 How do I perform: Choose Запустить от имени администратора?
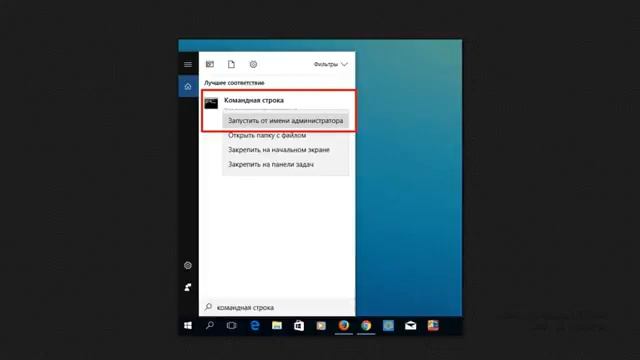coord(285,121)
